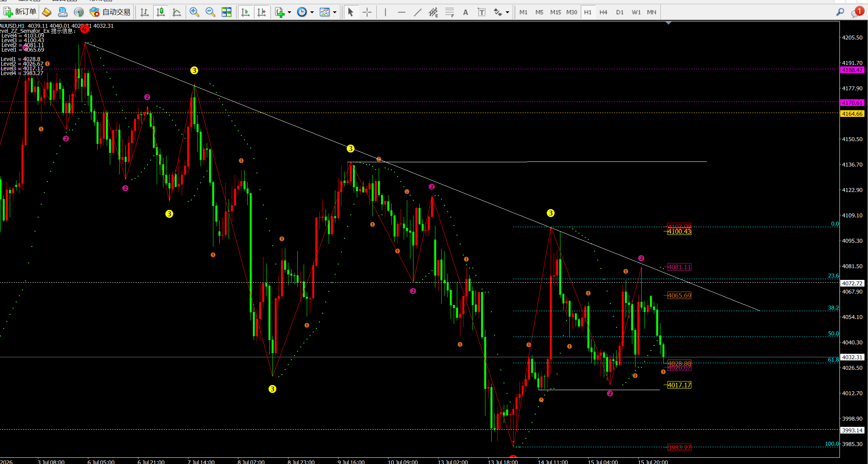Expand the templates dropdown arrow

coord(335,12)
